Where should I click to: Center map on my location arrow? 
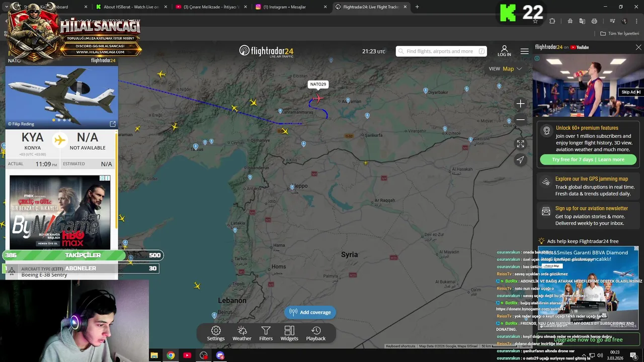point(521,159)
